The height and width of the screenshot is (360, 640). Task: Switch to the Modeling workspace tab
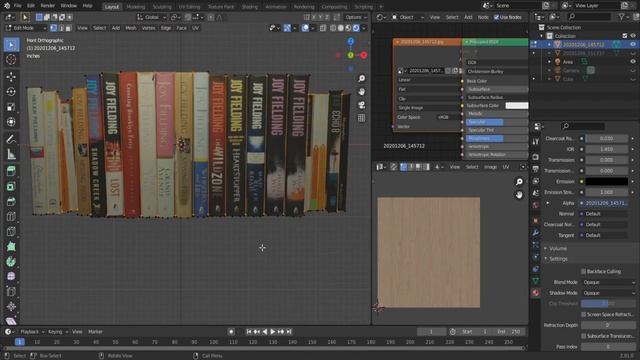136,7
